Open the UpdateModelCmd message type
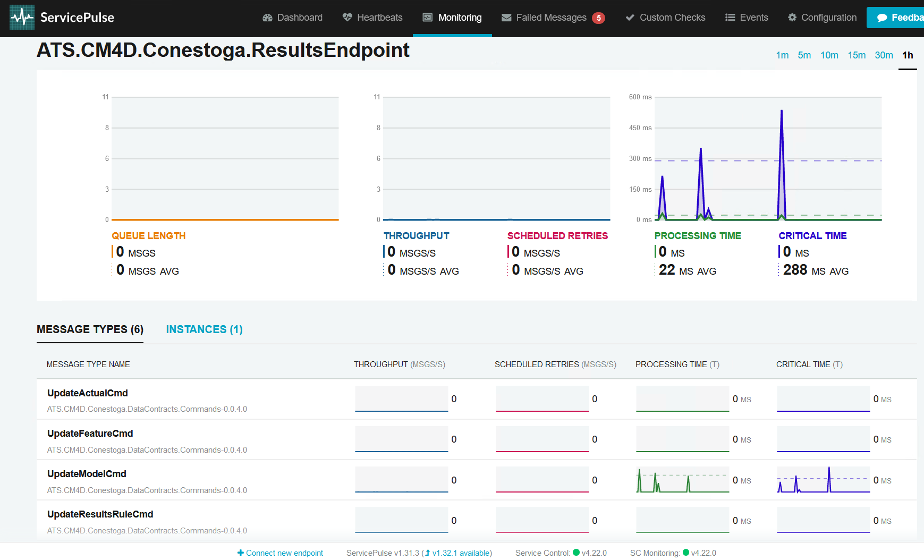This screenshot has width=924, height=560. (87, 474)
